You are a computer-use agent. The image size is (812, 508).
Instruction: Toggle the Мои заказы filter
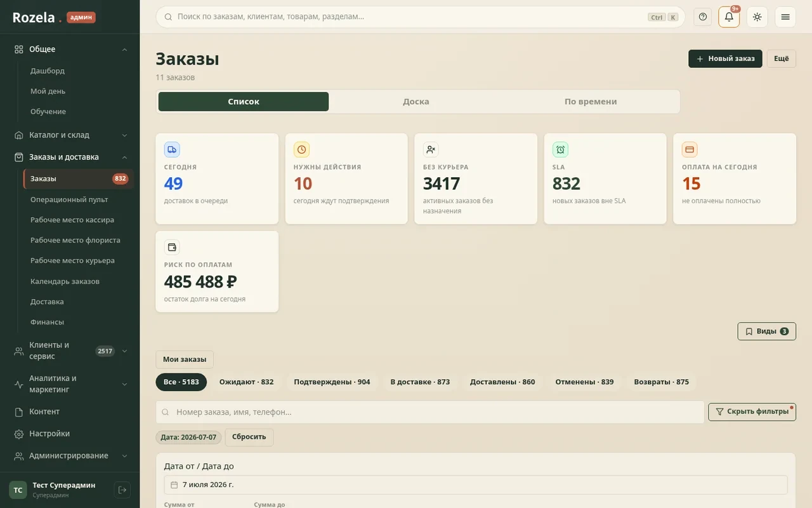coord(185,359)
